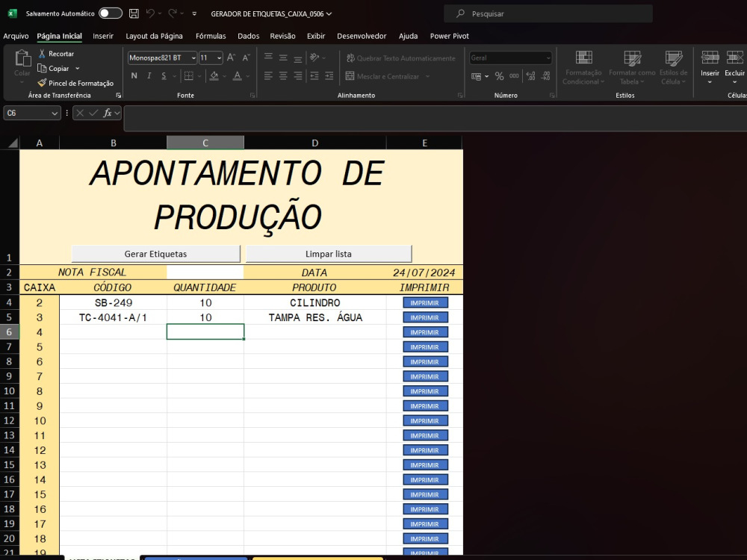This screenshot has height=560, width=747.
Task: Click the Recortar scissors icon
Action: pos(42,53)
